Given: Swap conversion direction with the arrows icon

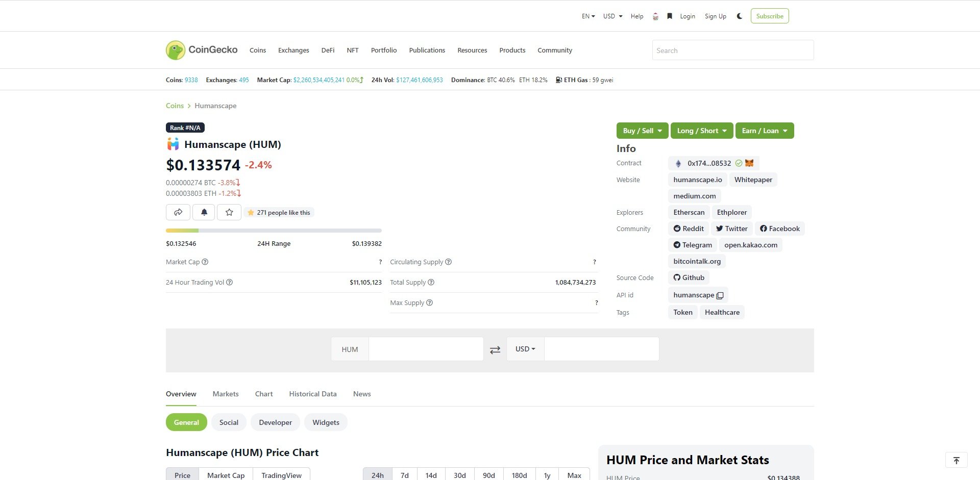Looking at the screenshot, I should coord(495,349).
